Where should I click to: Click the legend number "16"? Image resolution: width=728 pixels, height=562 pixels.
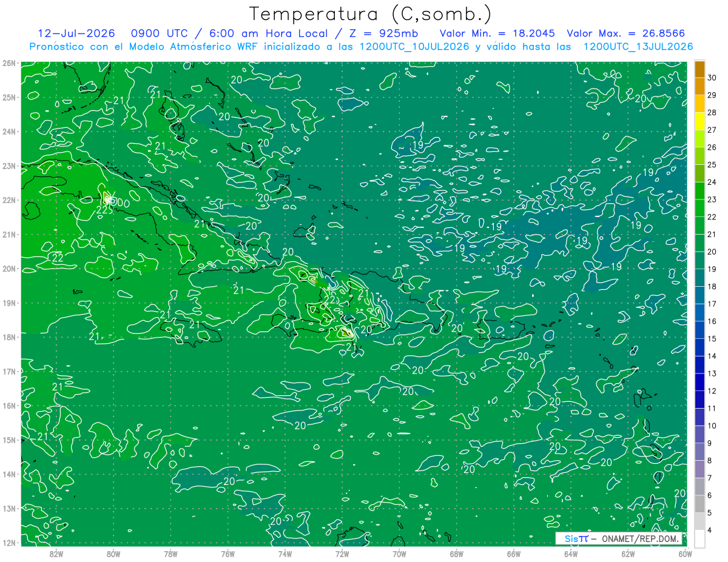(712, 321)
